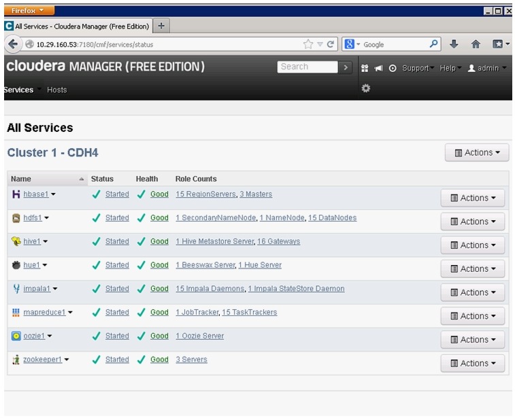Click the gear settings icon in header
The height and width of the screenshot is (420, 515).
[x=365, y=88]
